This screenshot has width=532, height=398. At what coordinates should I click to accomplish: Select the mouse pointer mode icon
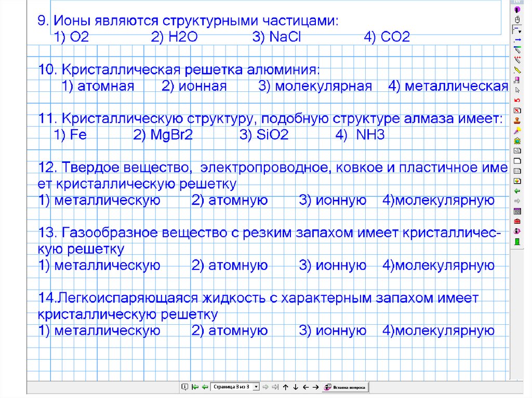tap(517, 20)
